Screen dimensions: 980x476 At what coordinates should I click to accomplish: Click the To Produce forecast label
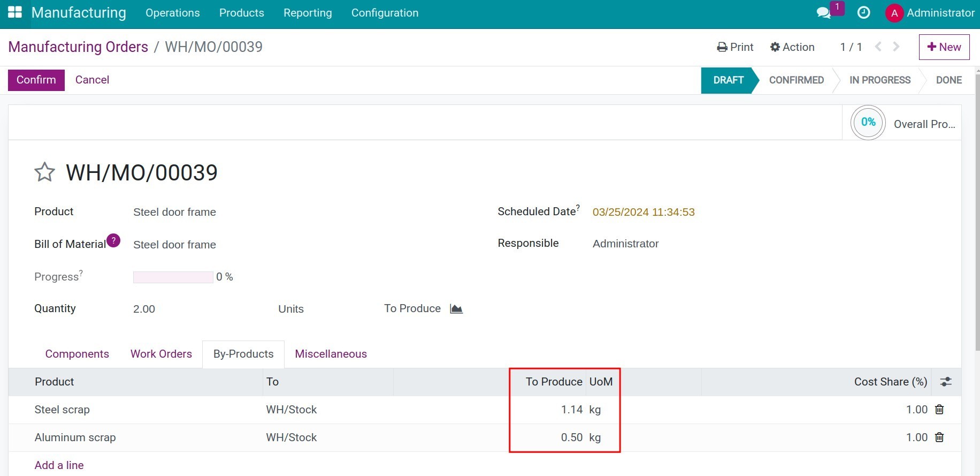(x=412, y=308)
